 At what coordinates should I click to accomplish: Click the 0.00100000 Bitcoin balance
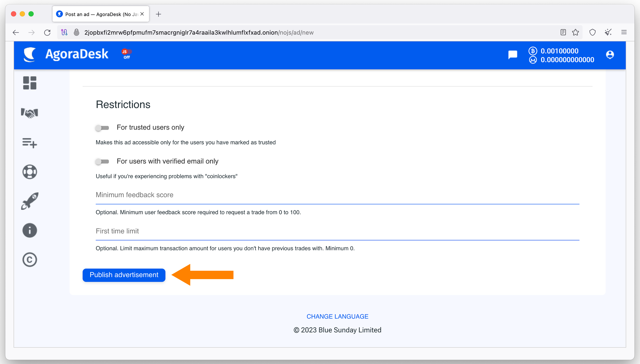coord(560,51)
